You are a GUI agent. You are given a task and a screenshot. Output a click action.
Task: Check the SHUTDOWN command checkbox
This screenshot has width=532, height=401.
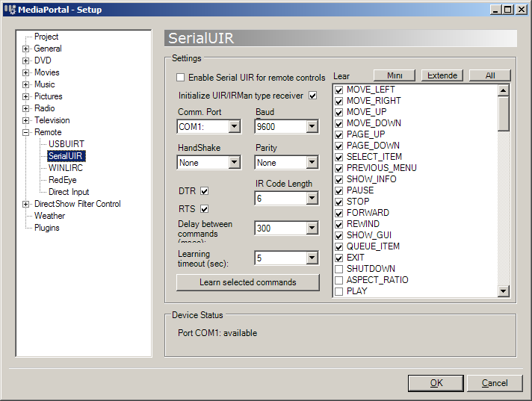(x=339, y=269)
